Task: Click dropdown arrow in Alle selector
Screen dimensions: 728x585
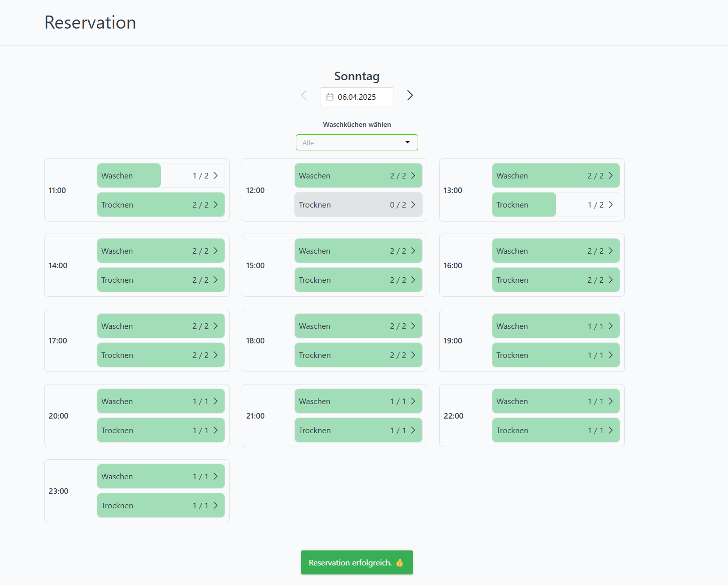Action: point(408,142)
